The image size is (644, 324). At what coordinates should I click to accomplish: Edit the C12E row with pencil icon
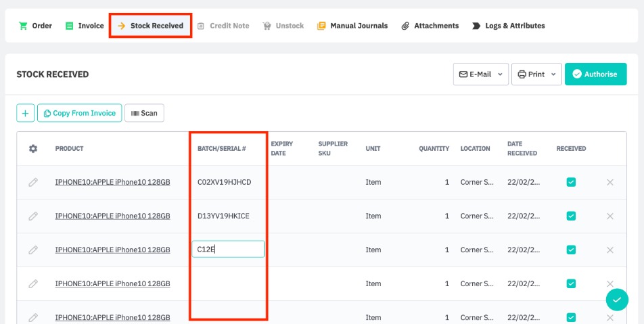[x=33, y=250]
